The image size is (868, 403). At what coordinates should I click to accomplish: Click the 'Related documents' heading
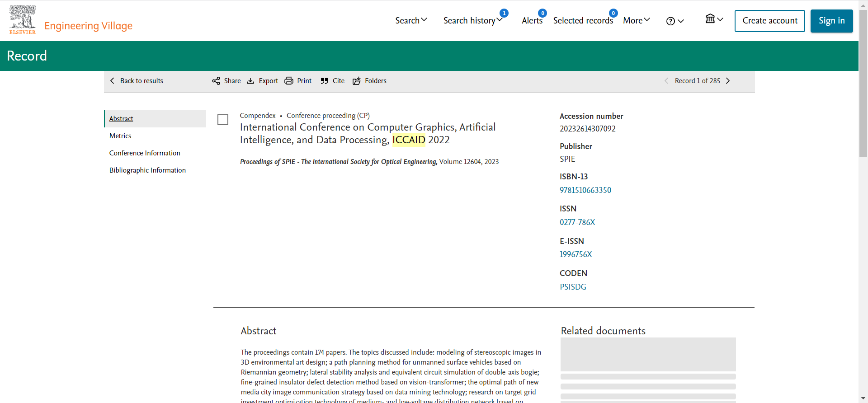tap(603, 331)
